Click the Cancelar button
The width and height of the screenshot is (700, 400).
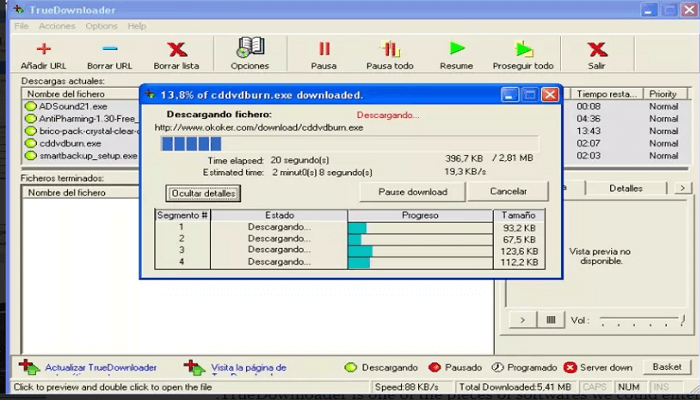click(x=508, y=191)
